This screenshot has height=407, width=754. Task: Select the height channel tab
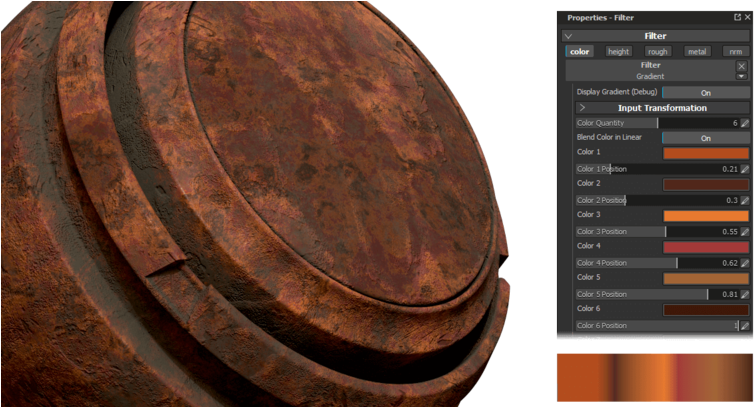618,51
